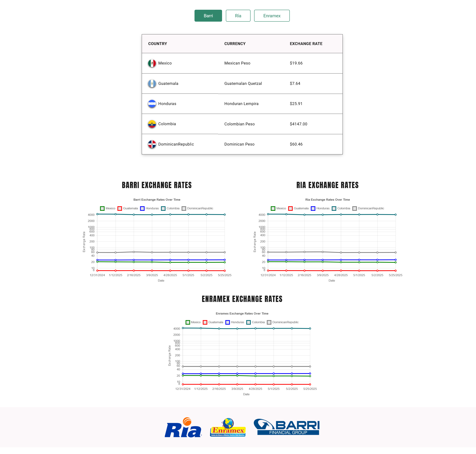
Task: Select the Colombian Peso currency cell
Action: (240, 124)
